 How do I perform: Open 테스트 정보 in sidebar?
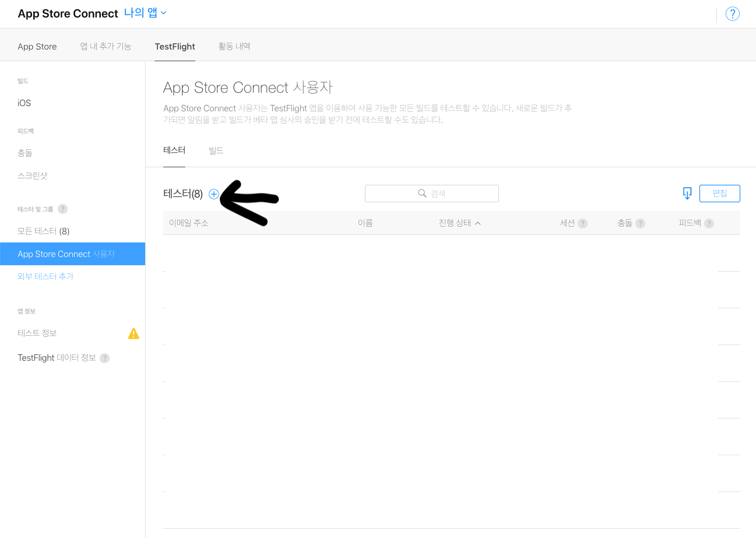click(37, 333)
